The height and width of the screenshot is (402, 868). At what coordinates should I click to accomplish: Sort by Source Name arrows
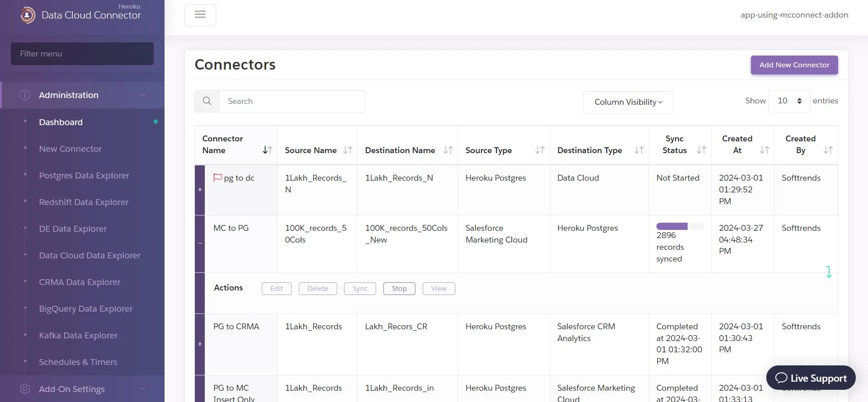[348, 150]
